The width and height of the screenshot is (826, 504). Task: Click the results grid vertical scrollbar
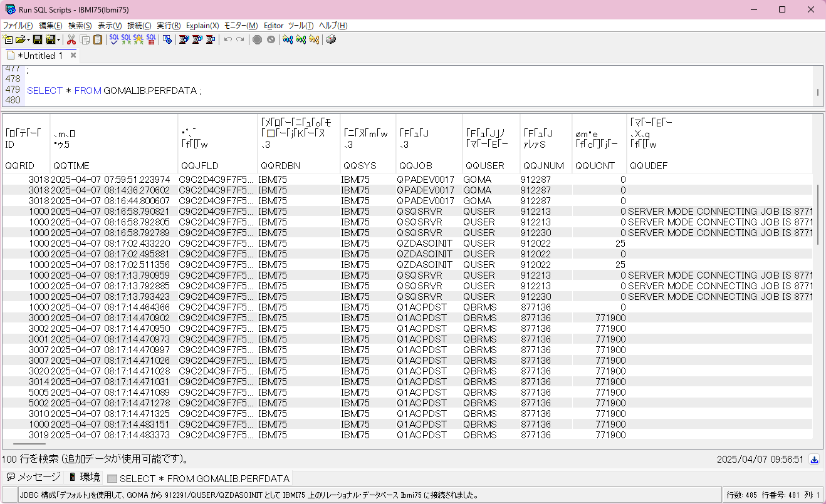point(817,214)
